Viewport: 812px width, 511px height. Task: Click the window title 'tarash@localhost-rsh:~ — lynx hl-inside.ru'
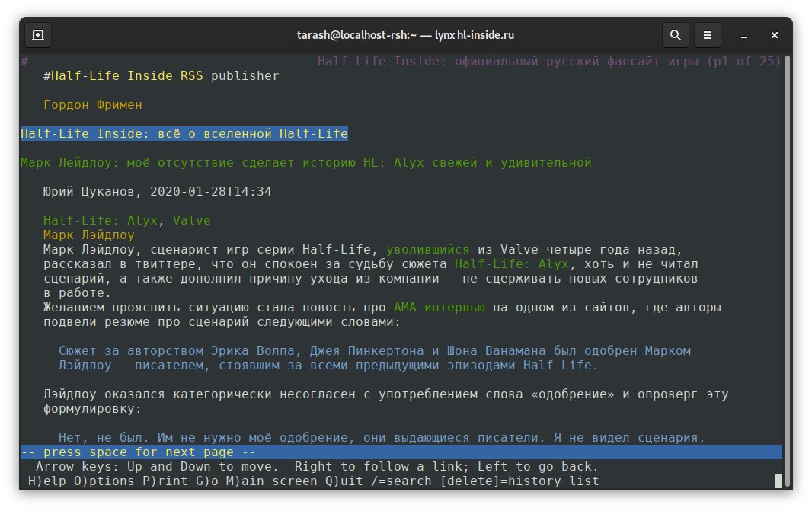(405, 35)
